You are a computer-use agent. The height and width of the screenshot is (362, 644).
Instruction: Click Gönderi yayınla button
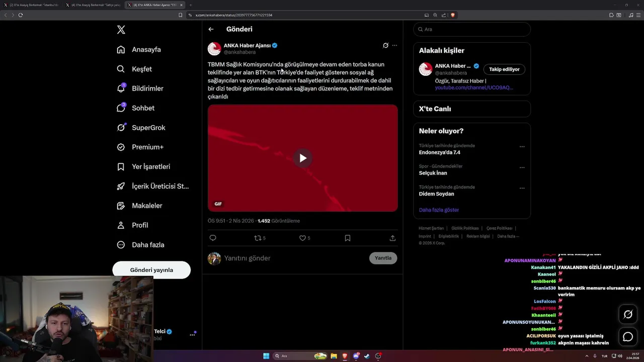pos(151,270)
